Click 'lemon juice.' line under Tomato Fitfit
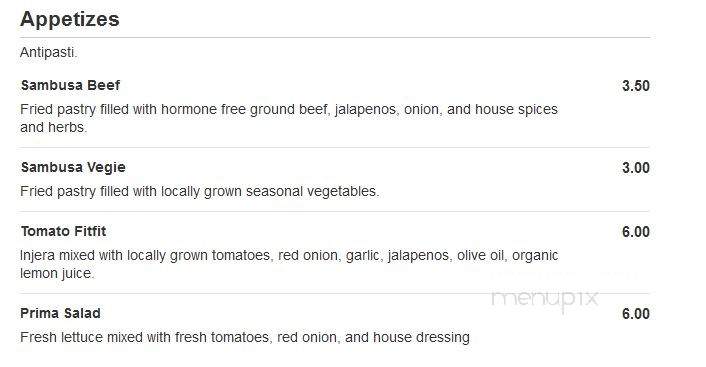 (x=57, y=273)
